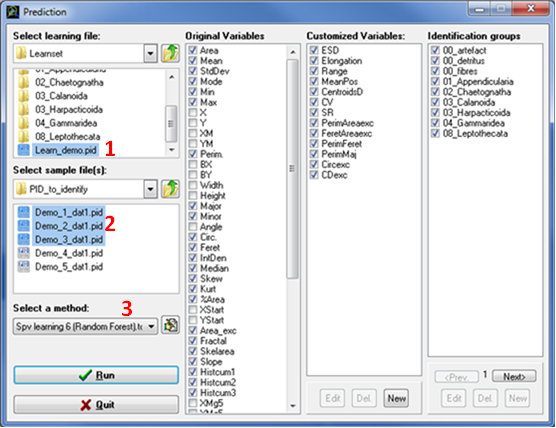Open method settings icon next to Random Forest
This screenshot has height=428, width=556.
tap(170, 326)
